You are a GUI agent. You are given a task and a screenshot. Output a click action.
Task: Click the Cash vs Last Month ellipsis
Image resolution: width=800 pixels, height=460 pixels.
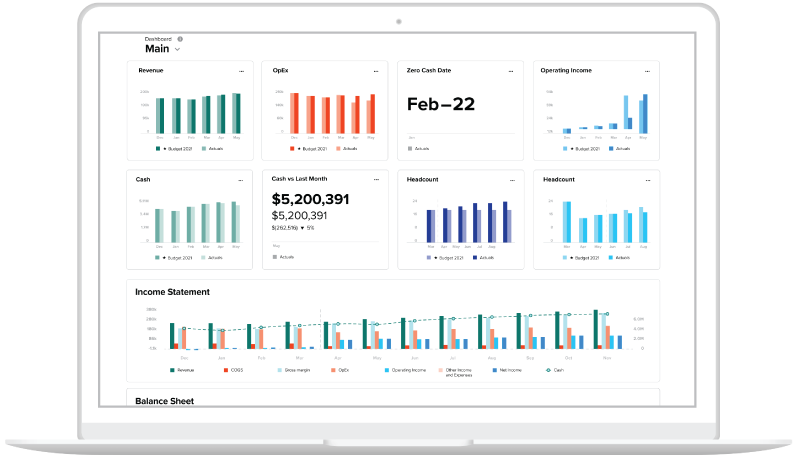tap(376, 179)
